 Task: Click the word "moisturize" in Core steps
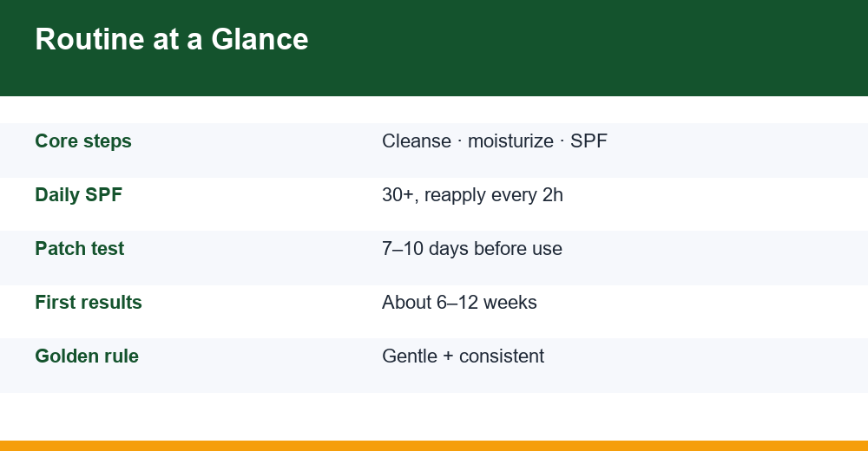point(510,141)
